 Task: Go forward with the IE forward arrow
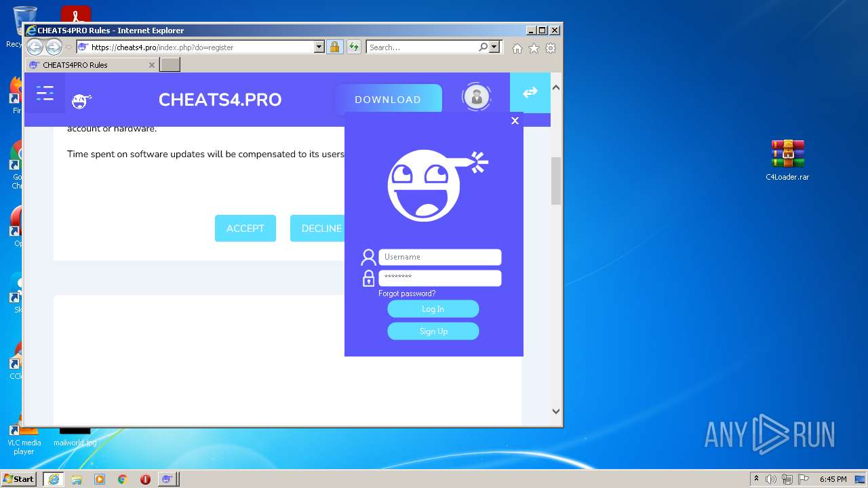54,47
